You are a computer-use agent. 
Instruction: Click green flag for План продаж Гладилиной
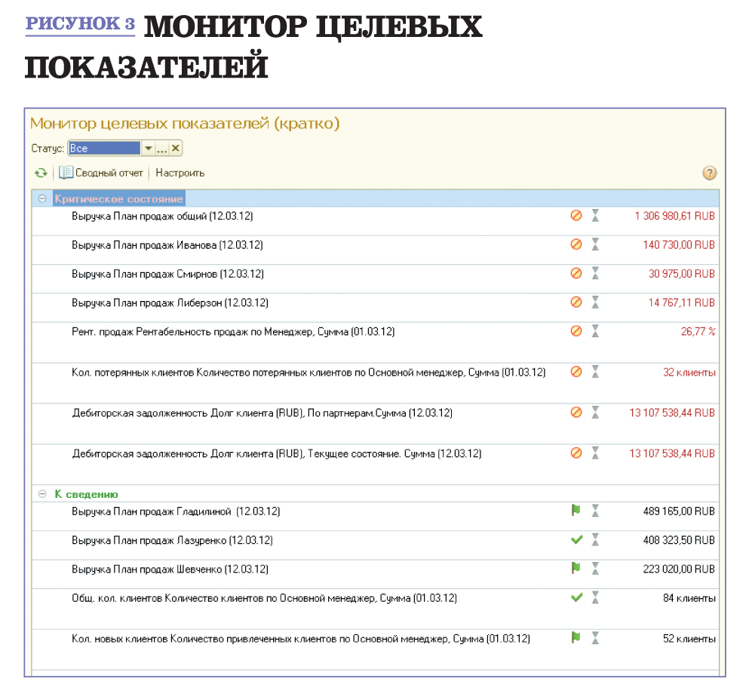(x=576, y=511)
